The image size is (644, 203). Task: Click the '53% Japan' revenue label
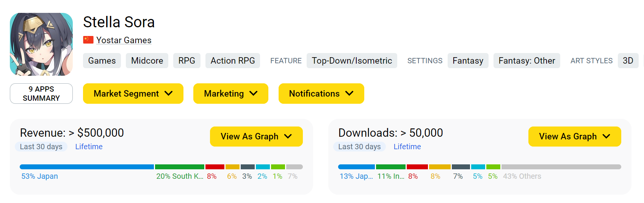[x=40, y=176]
